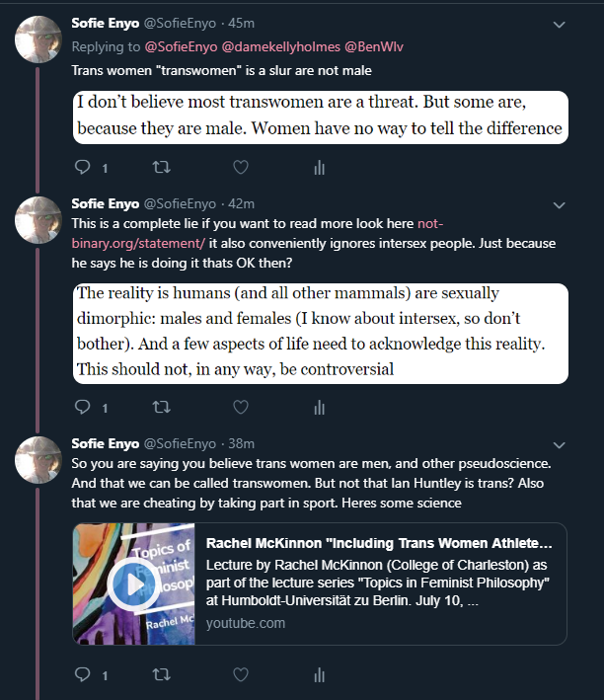Reply to the tweet mentioning intersex people

(x=83, y=407)
